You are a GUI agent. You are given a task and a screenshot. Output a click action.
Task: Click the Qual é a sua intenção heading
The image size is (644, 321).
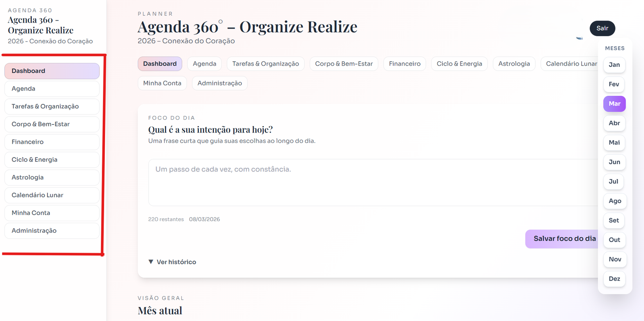tap(211, 130)
